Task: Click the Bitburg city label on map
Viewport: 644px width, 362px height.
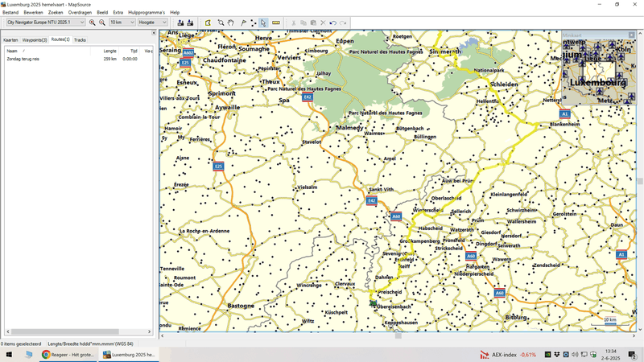Action: point(516,317)
